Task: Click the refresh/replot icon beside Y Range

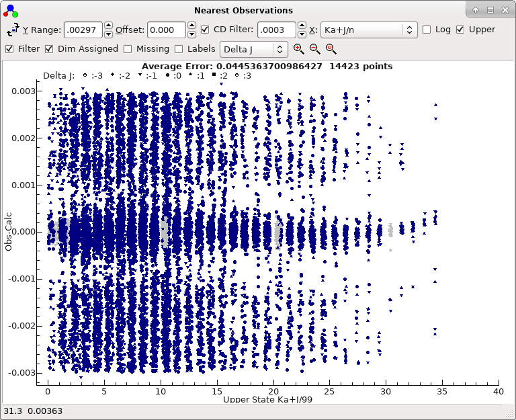Action: (x=13, y=30)
